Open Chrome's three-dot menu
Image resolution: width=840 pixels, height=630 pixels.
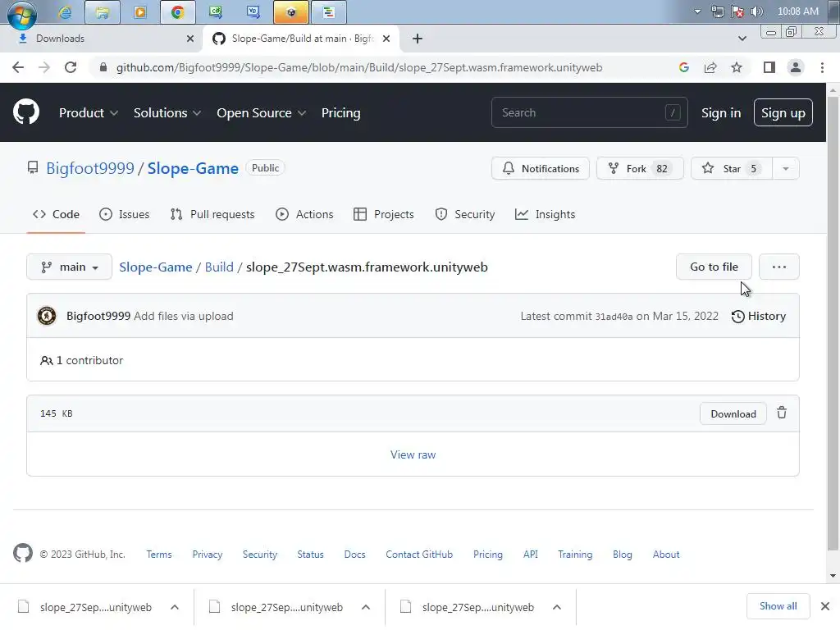822,67
